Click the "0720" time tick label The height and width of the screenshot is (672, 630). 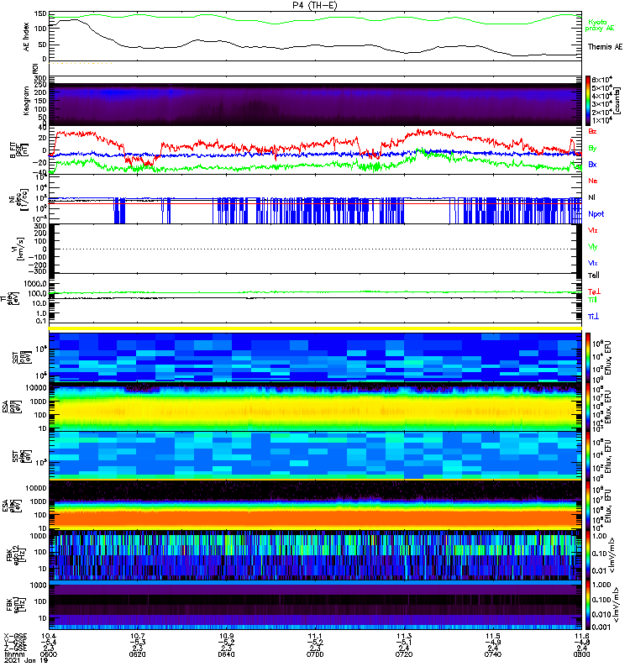coord(404,654)
